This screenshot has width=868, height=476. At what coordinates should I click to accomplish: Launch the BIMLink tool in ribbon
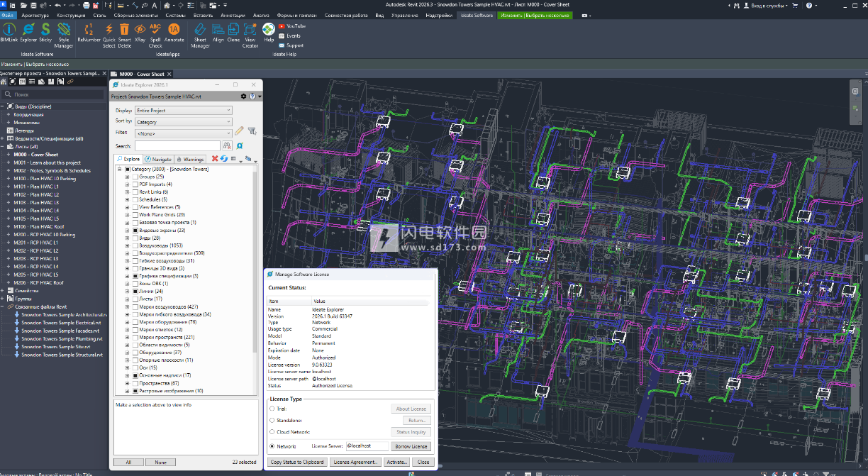pyautogui.click(x=9, y=30)
